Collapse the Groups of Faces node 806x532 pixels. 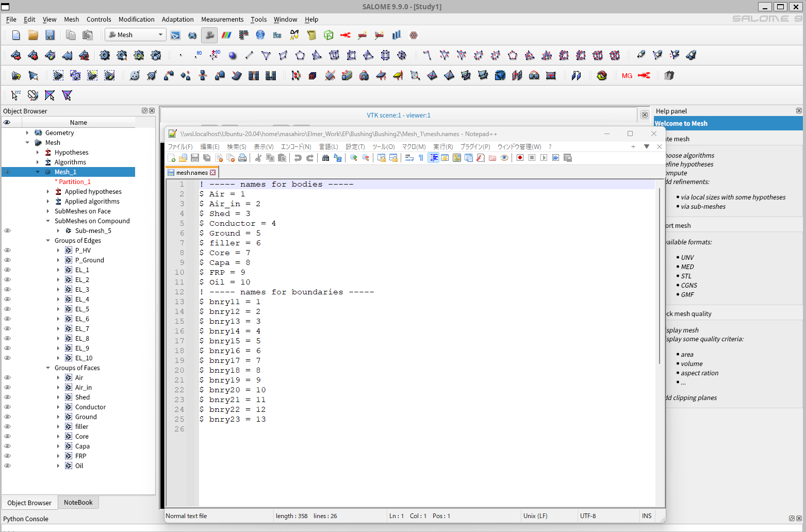tap(48, 368)
